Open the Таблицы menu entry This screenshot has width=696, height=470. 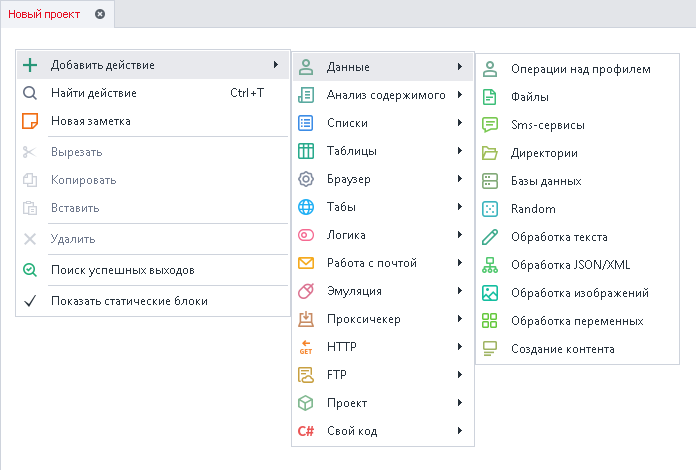[352, 151]
